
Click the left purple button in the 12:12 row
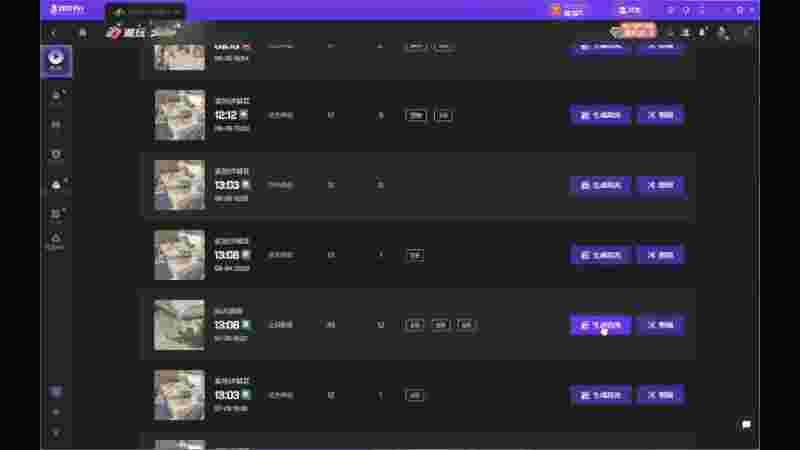(x=601, y=115)
